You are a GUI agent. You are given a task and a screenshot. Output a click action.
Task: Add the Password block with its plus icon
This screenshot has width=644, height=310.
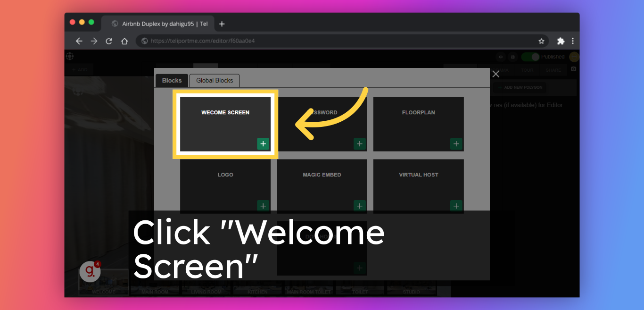(x=360, y=144)
